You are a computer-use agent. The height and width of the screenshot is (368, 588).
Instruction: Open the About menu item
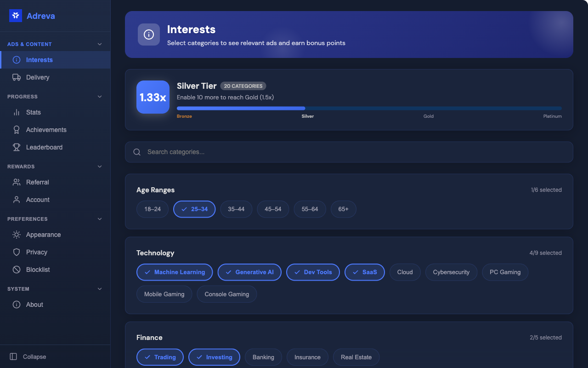pos(34,305)
